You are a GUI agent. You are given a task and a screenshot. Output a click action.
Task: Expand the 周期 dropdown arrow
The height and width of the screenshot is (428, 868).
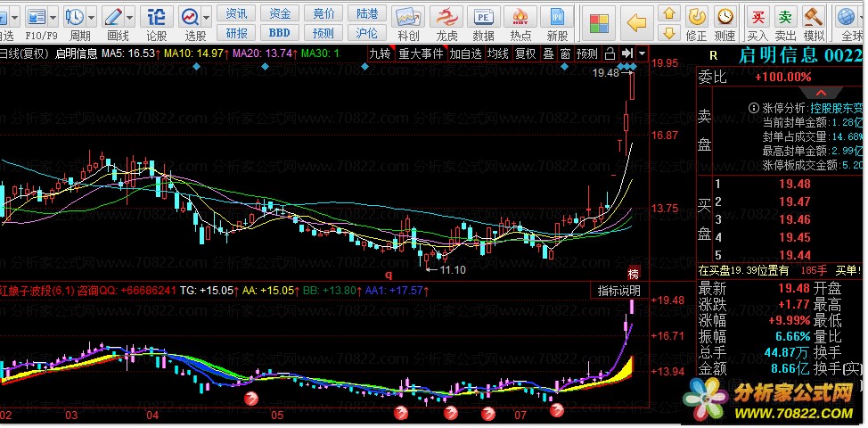[x=91, y=18]
